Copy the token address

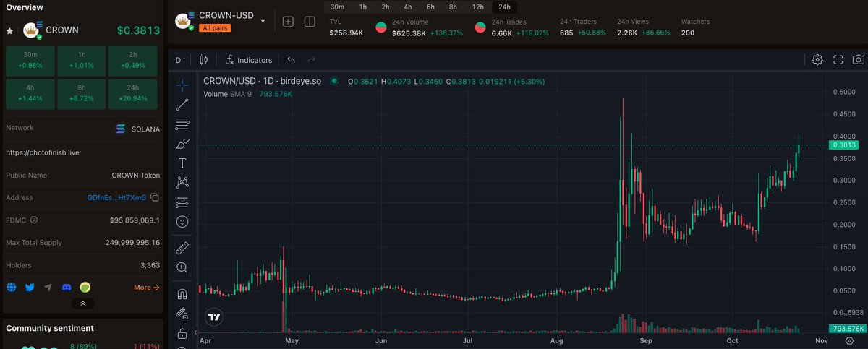(155, 197)
